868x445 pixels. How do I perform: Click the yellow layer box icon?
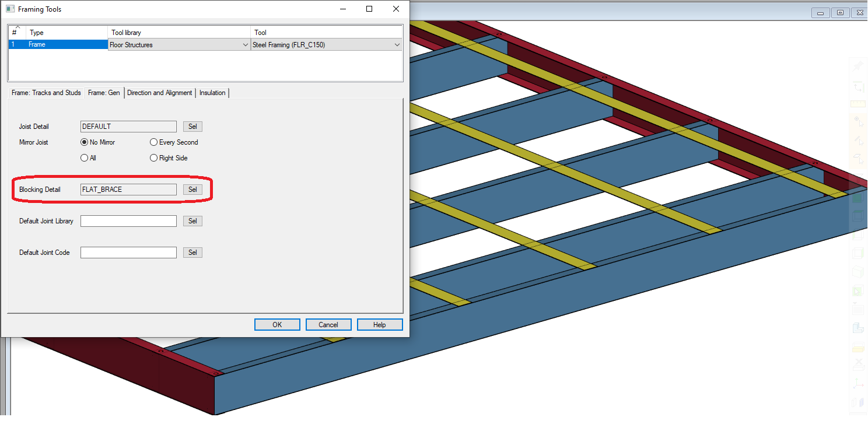click(857, 348)
